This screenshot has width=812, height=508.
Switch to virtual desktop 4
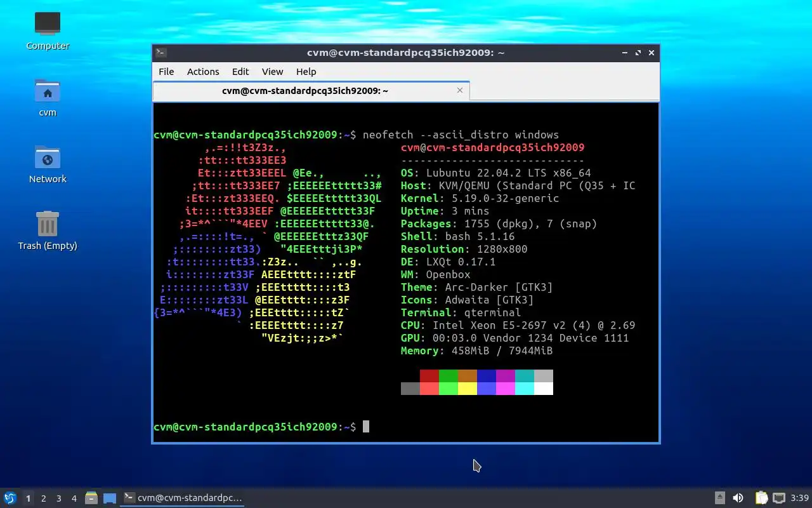pyautogui.click(x=74, y=498)
